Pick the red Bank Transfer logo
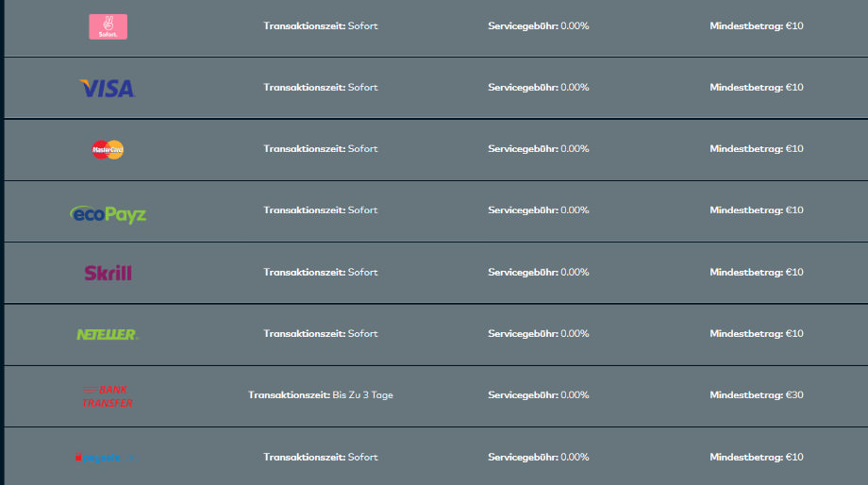This screenshot has width=868, height=485. (x=108, y=396)
